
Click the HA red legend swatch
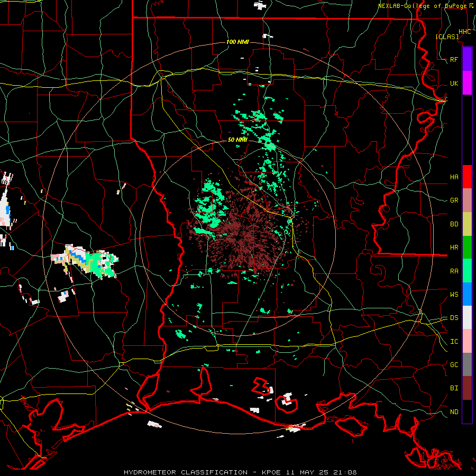coord(467,177)
